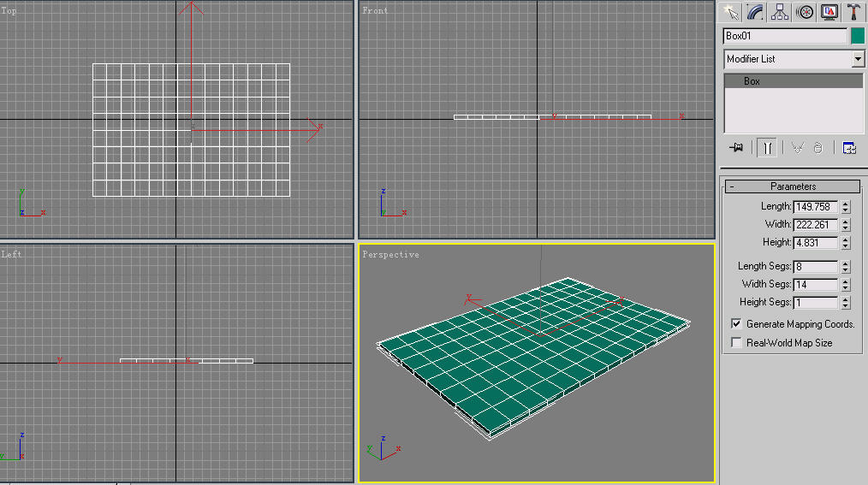This screenshot has width=868, height=485.
Task: Toggle Show End Result button
Action: [x=767, y=148]
